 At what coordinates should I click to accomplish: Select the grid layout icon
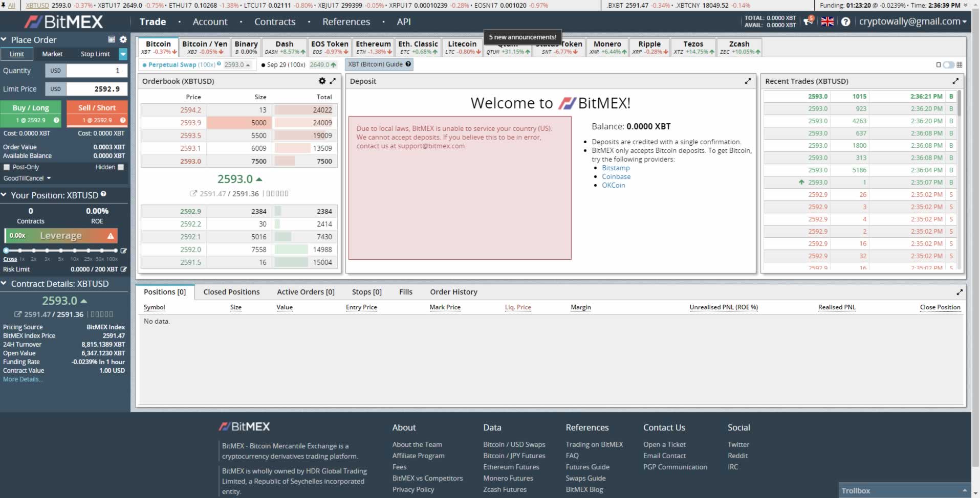[x=959, y=65]
